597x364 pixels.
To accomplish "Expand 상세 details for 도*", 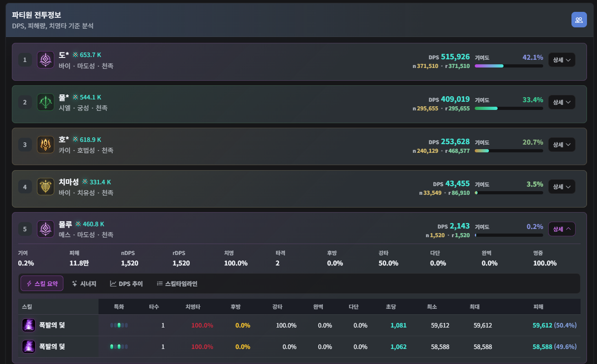I will pos(561,60).
